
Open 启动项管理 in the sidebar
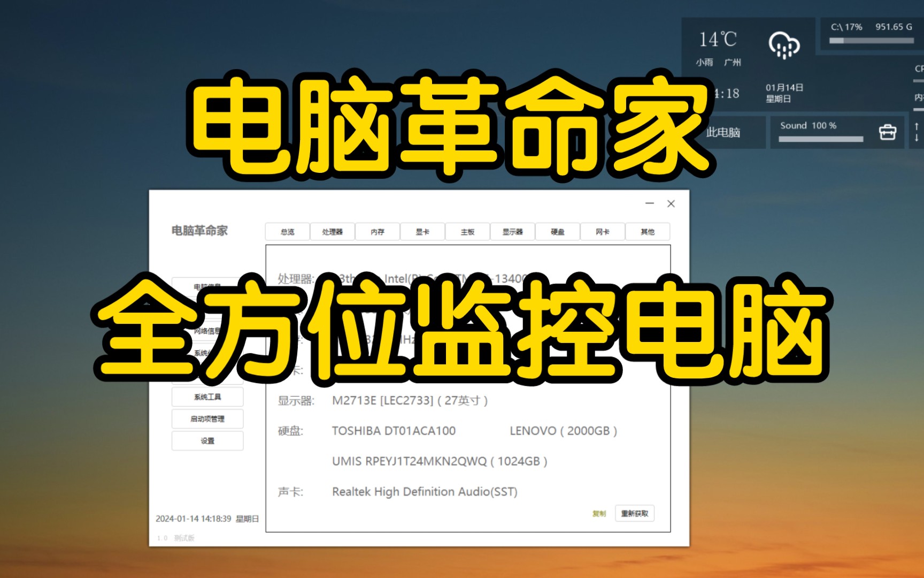point(207,419)
